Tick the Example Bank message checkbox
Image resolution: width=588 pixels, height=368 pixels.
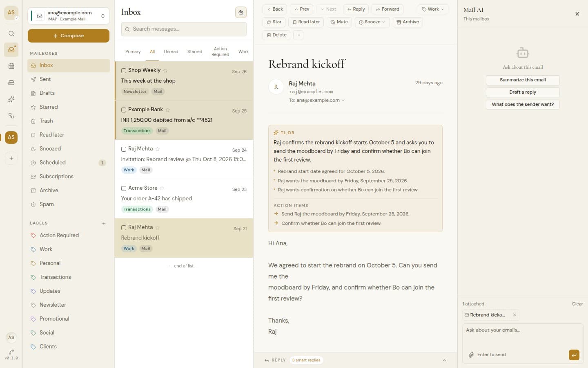pos(124,110)
